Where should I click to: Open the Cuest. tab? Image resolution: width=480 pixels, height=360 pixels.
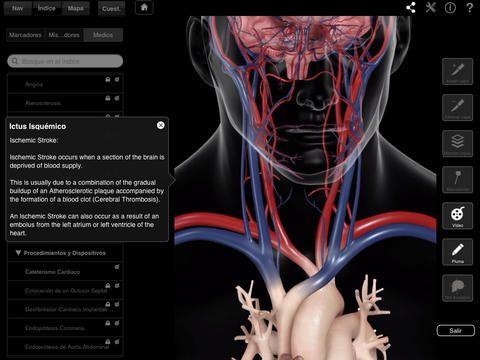pos(111,8)
